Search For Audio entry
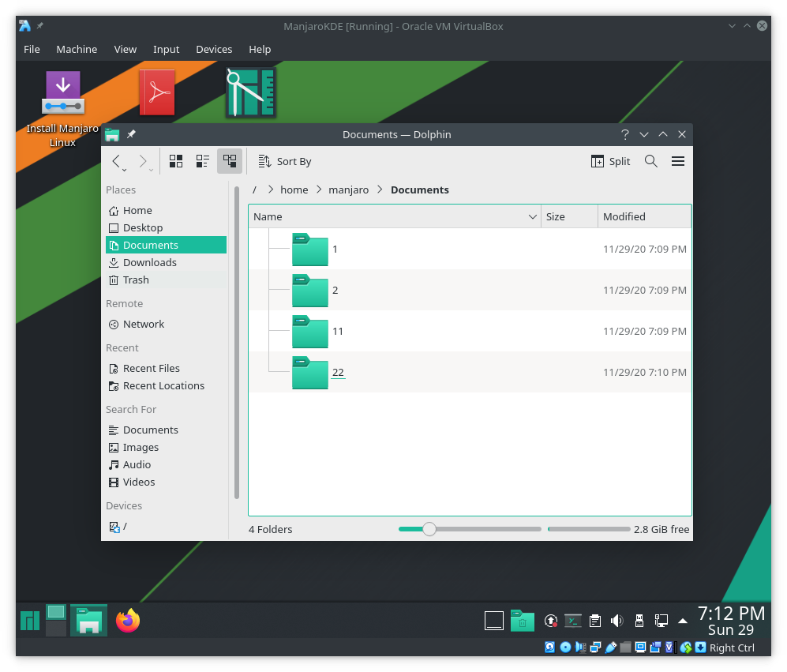 tap(166, 465)
